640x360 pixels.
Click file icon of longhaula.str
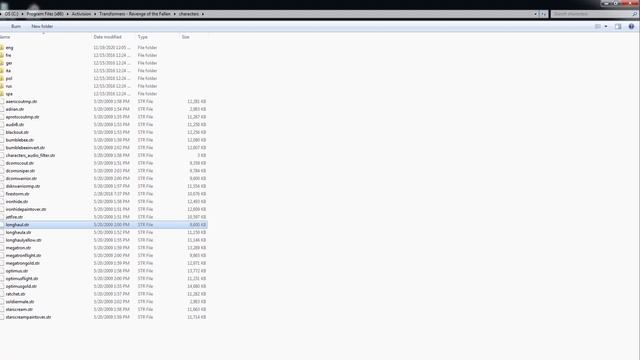click(x=2, y=232)
